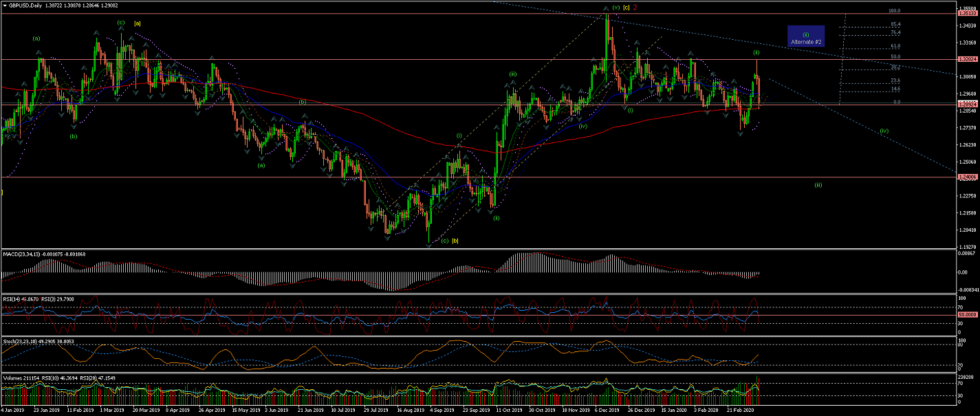The width and height of the screenshot is (980, 416).
Task: Select the 100.0 Fibonacci level
Action: [x=895, y=11]
